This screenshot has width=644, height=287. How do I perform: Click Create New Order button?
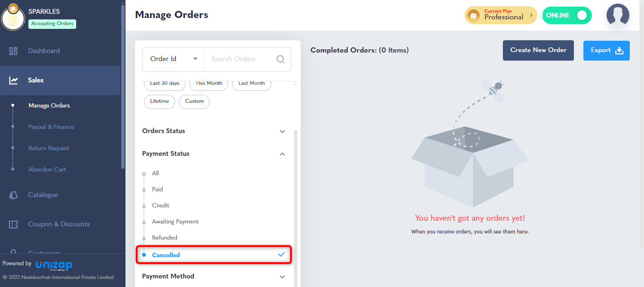538,50
